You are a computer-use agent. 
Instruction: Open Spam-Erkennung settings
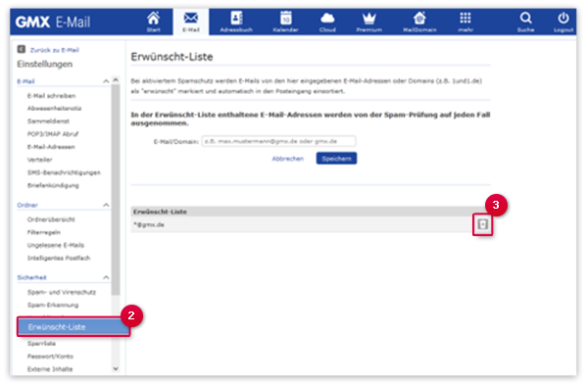pyautogui.click(x=53, y=305)
